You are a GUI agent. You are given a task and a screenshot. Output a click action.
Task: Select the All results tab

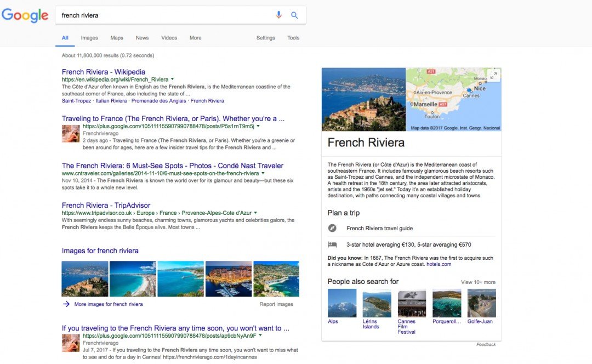65,38
